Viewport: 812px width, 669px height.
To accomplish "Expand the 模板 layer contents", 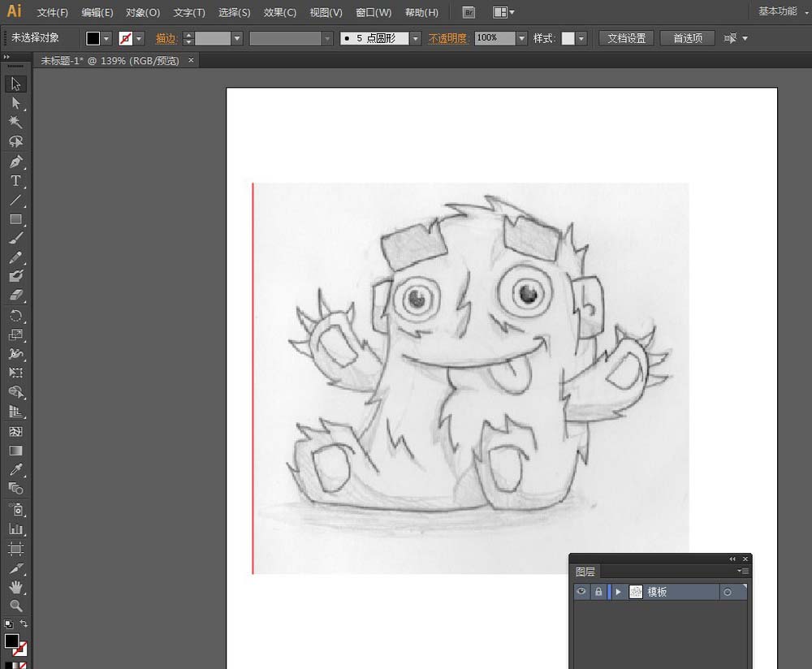I will (x=618, y=592).
